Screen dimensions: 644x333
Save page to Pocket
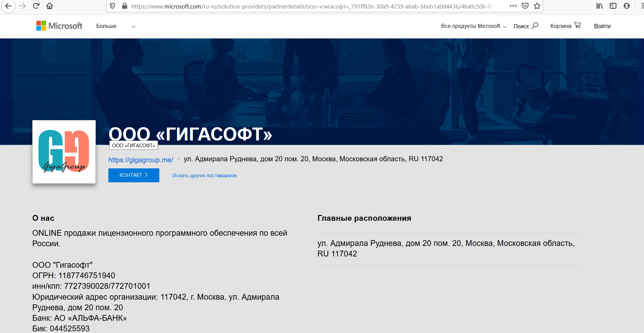coord(525,6)
